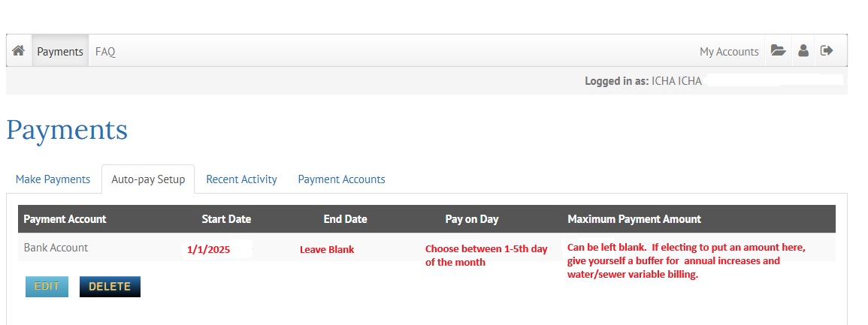Image resolution: width=868 pixels, height=325 pixels.
Task: Switch to the Make Payments tab
Action: click(x=53, y=179)
